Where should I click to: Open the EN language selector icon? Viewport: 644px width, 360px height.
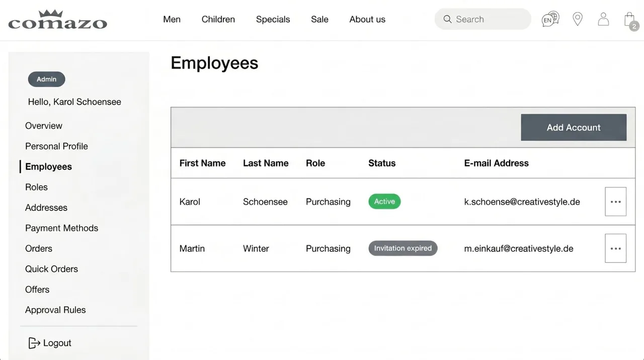tap(550, 19)
